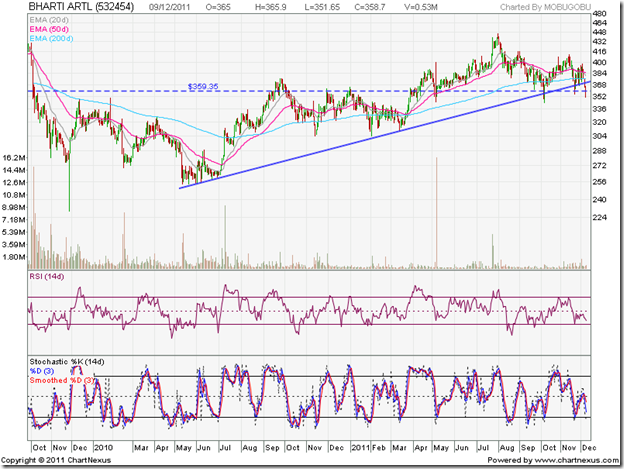Screen dimensions: 624x469
Task: Click the 368 price axis label
Action: [x=599, y=85]
